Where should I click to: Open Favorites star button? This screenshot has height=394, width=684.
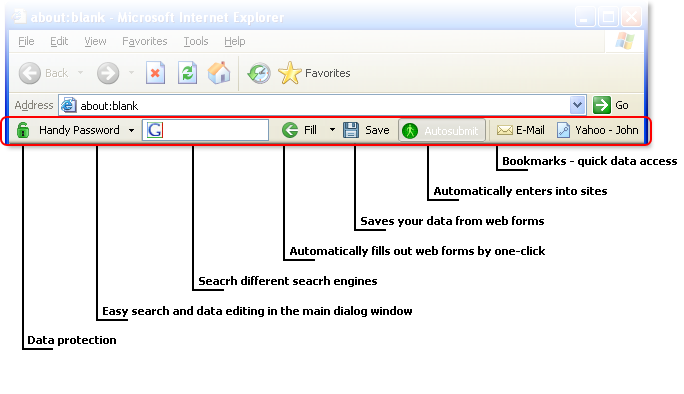click(x=315, y=73)
